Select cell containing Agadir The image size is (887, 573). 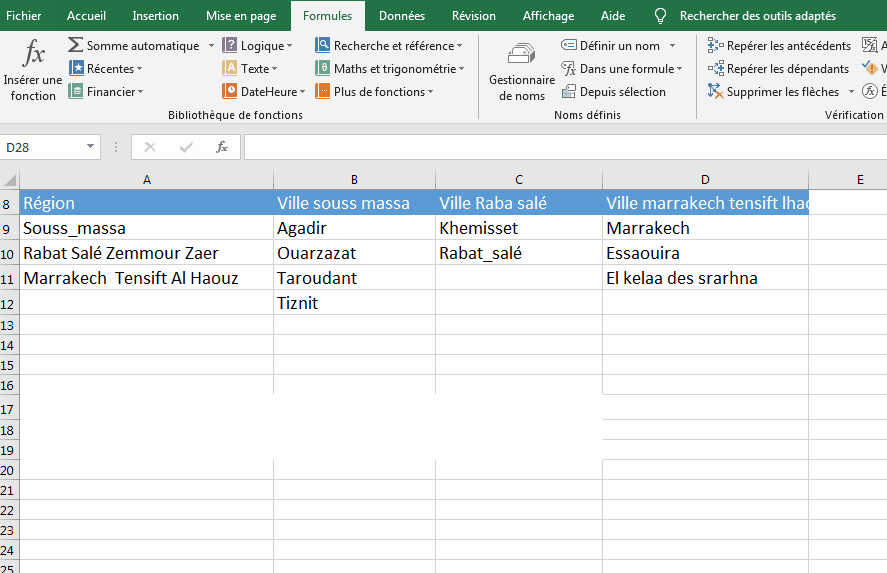pyautogui.click(x=354, y=228)
